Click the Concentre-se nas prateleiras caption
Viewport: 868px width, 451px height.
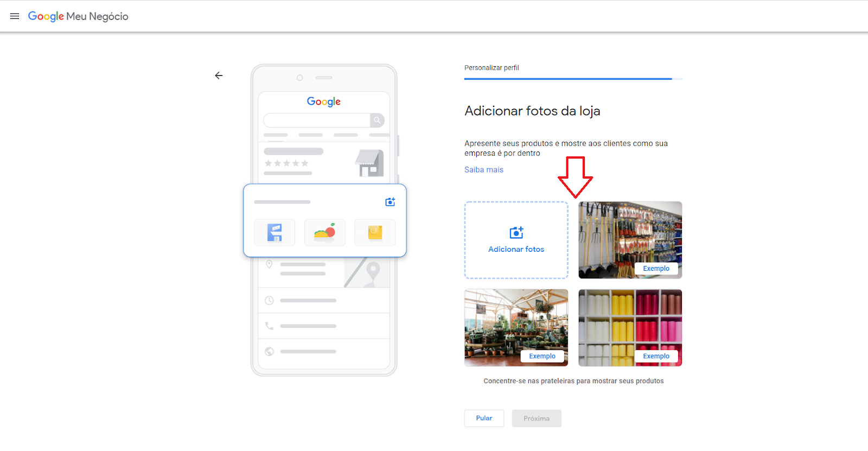[573, 381]
